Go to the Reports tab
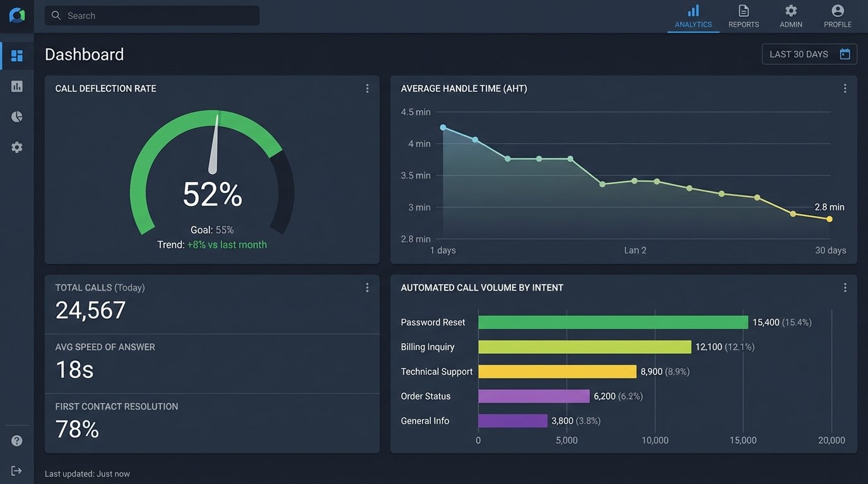The width and height of the screenshot is (868, 484). coord(744,16)
